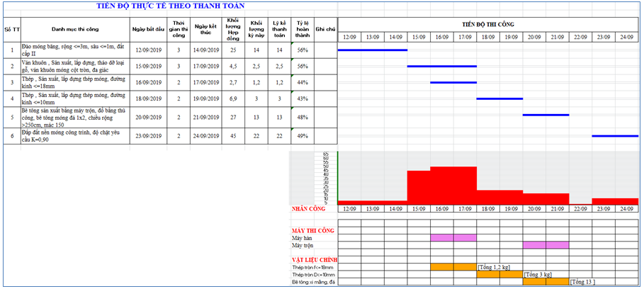Select the 'Ghi chú' header cell
This screenshot has height=289, width=644.
(325, 30)
